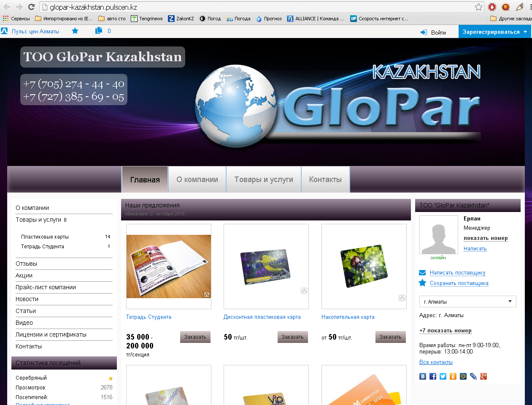Click the VKontakte share icon

point(423,376)
